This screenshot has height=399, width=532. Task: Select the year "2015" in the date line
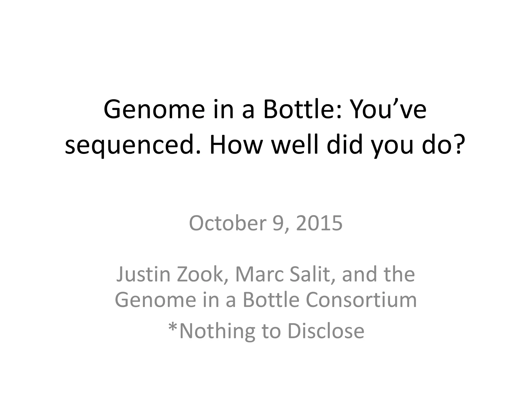coord(319,223)
